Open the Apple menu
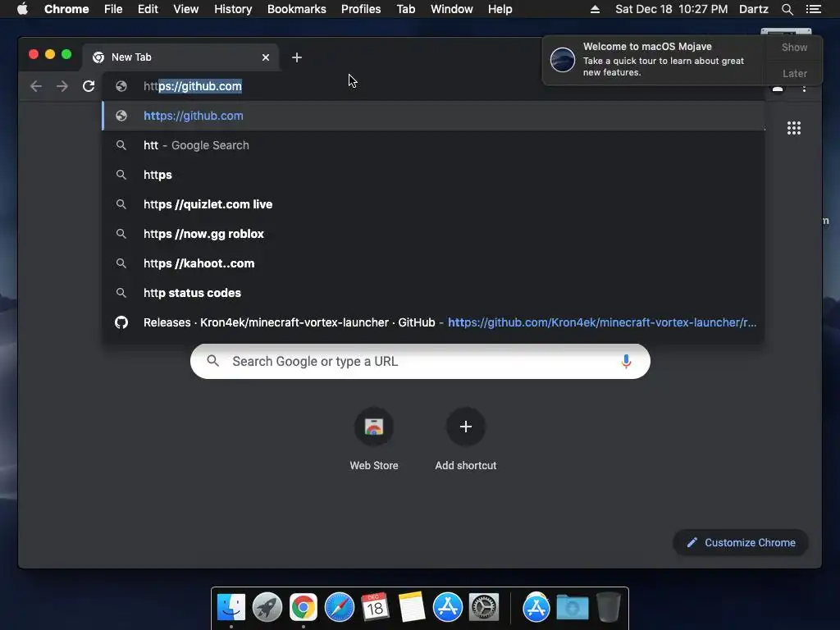 [x=22, y=9]
